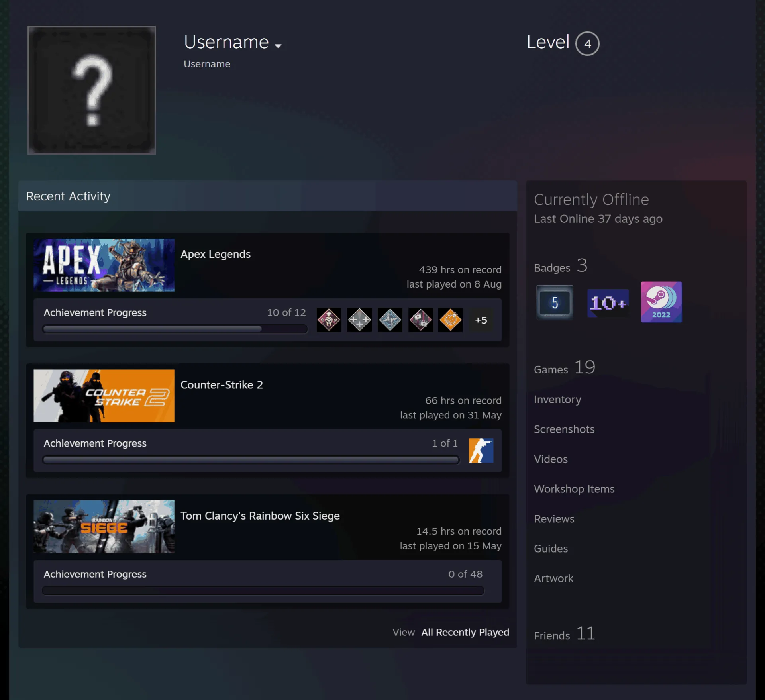The image size is (765, 700).
Task: Click the Counter-Strike 2 achievement progress bar
Action: 251,460
